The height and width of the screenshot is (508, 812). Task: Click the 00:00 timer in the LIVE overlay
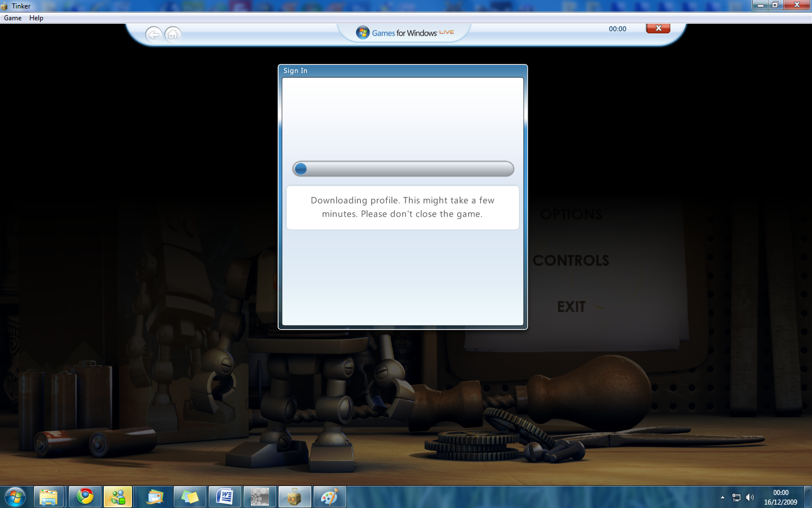pyautogui.click(x=617, y=29)
